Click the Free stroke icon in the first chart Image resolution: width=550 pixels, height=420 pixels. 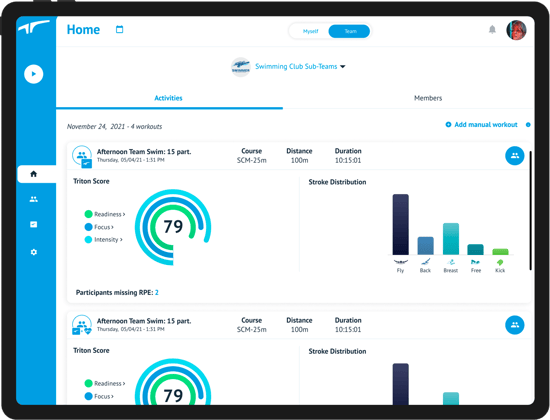click(x=476, y=262)
